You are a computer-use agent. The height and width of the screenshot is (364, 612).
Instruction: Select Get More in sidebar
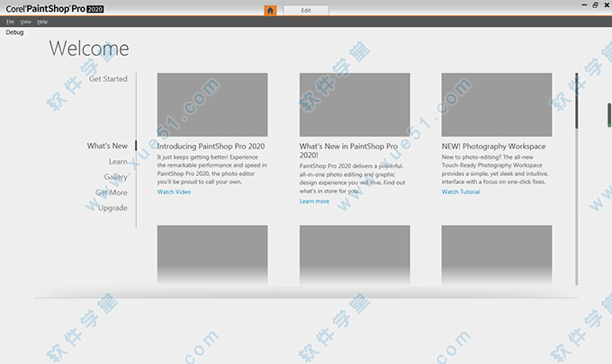point(112,192)
